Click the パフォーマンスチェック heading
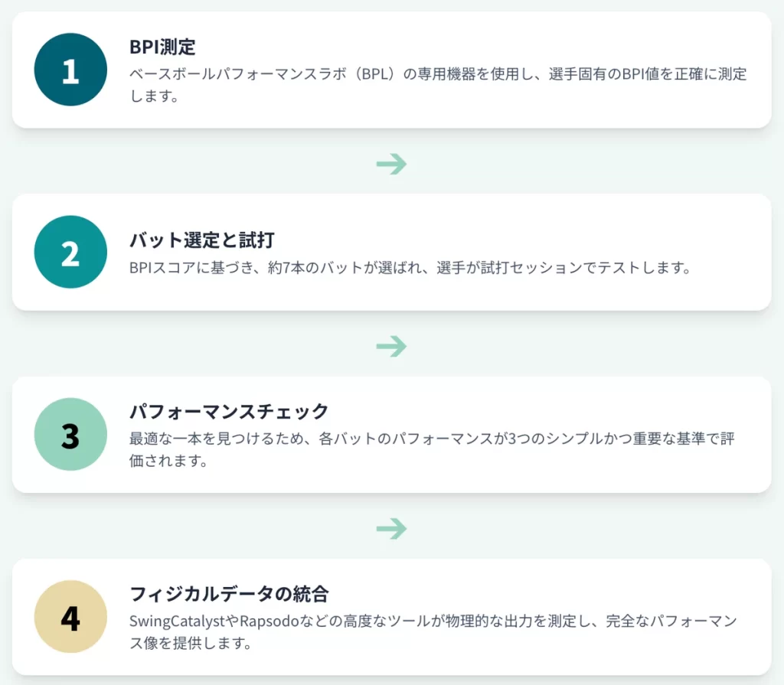The height and width of the screenshot is (685, 784). pyautogui.click(x=229, y=411)
